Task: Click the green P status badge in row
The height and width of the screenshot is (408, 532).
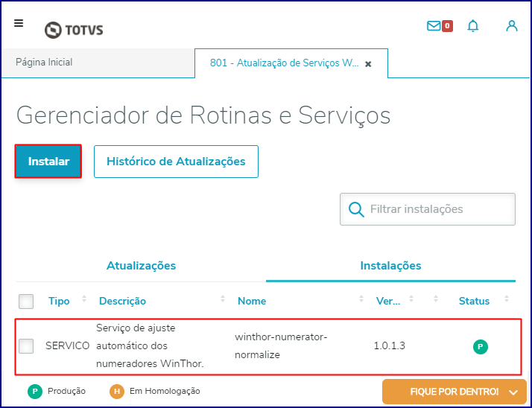Action: (481, 347)
